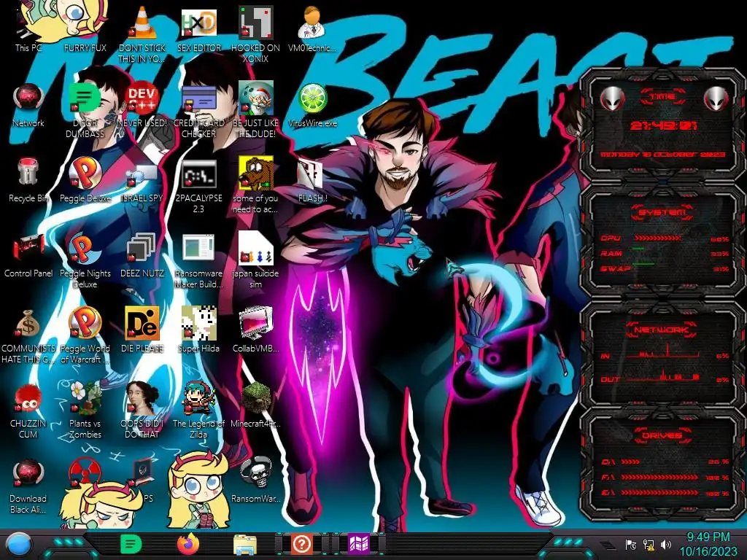
Task: Open File Explorer from the taskbar
Action: (x=245, y=544)
